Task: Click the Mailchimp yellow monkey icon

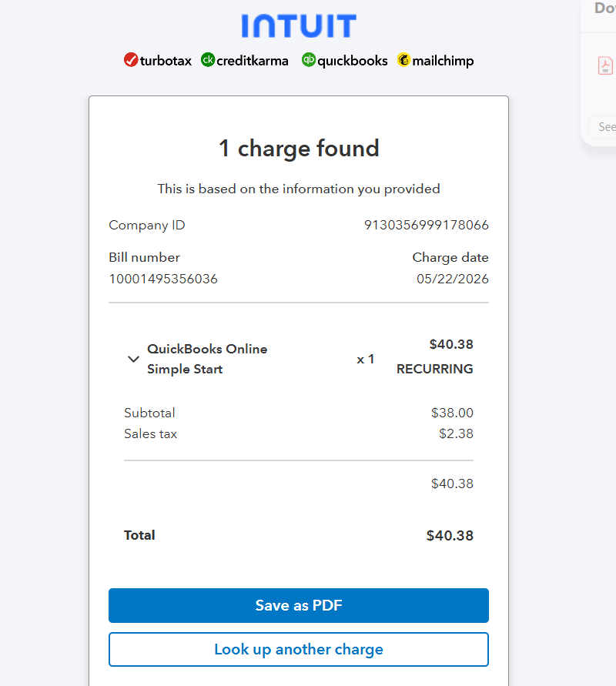Action: (403, 59)
